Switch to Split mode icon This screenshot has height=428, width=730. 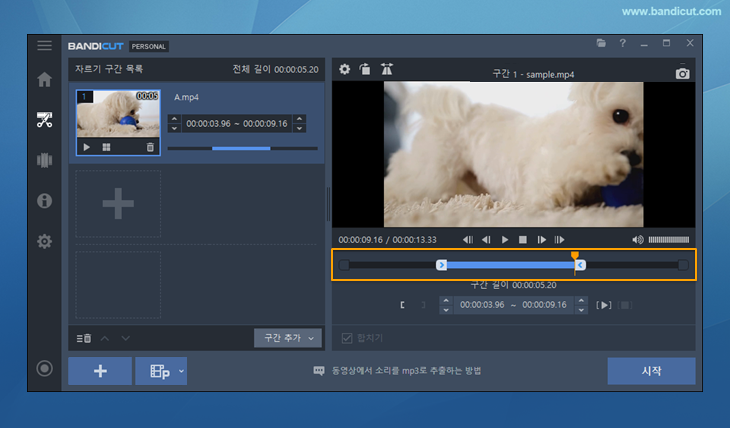[x=45, y=160]
